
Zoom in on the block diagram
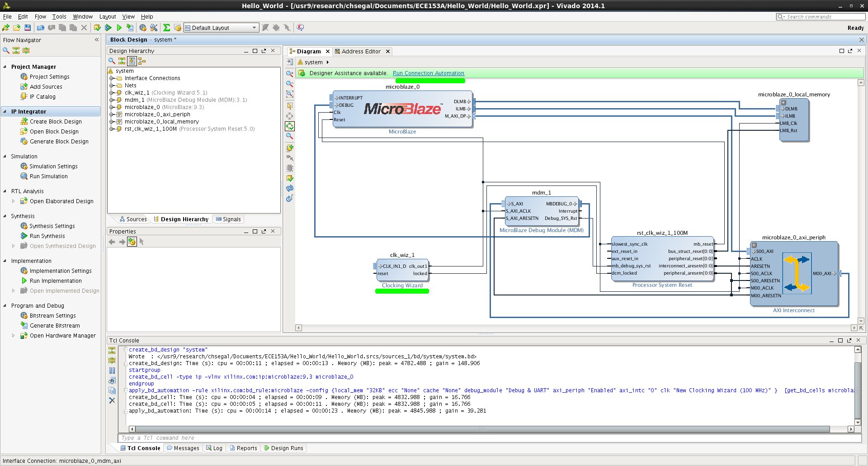pos(290,74)
